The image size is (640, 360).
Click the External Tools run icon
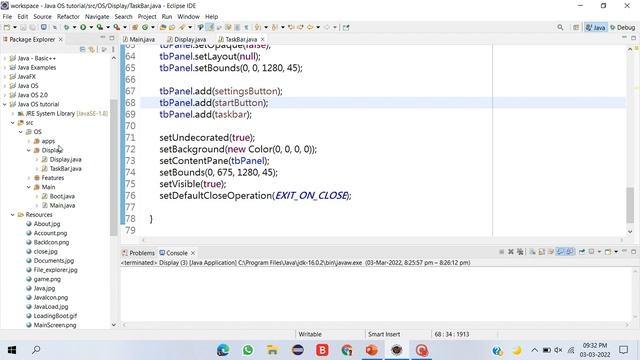[117, 27]
